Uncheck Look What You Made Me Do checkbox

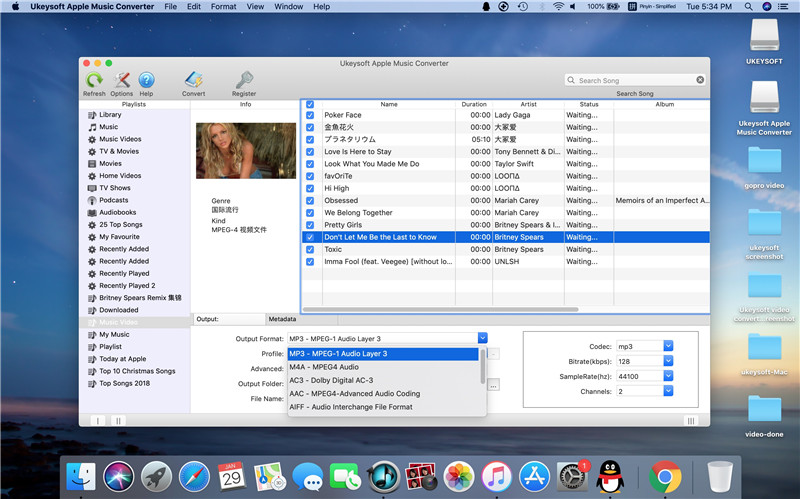(x=310, y=164)
